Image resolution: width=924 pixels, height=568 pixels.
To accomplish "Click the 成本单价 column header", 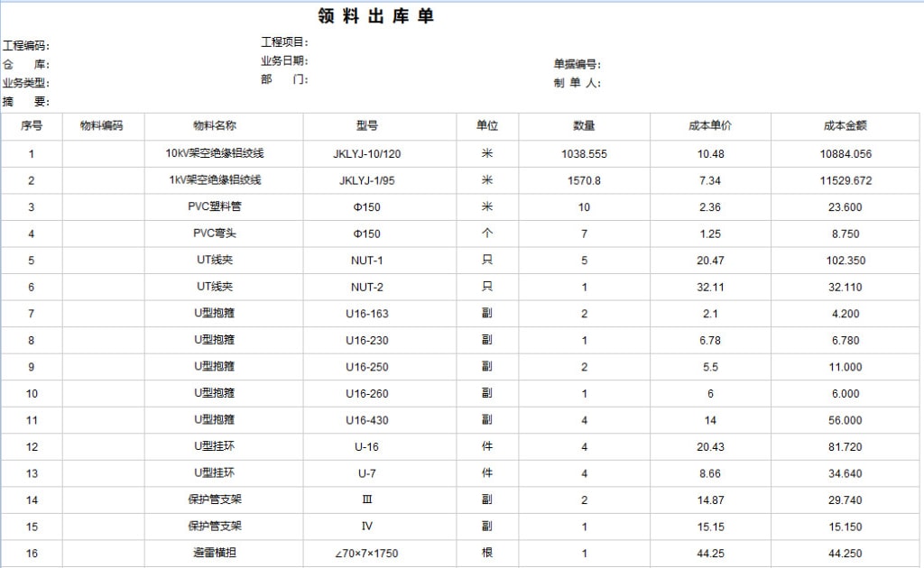I will [710, 126].
